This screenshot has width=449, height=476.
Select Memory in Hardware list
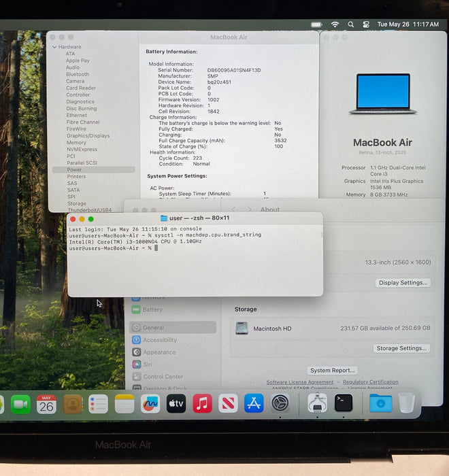point(77,143)
